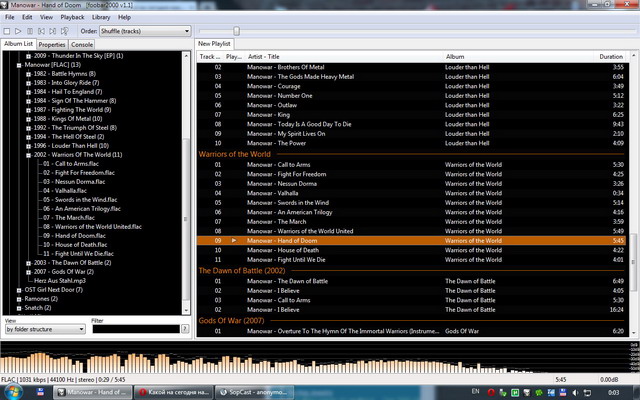The image size is (640, 400).
Task: Expand 1987 - Fighting The World node
Action: tap(28, 110)
